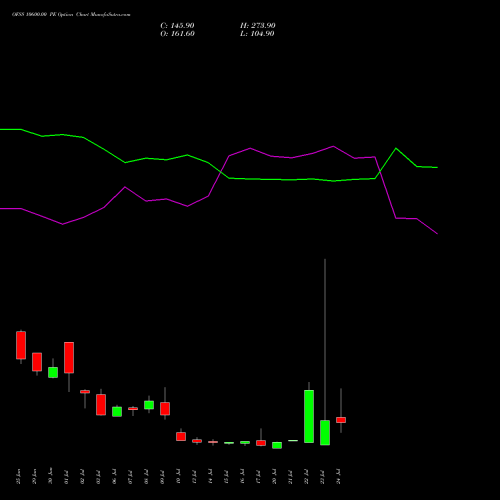
Task: Click the low value L: 104.90
Action: (257, 34)
